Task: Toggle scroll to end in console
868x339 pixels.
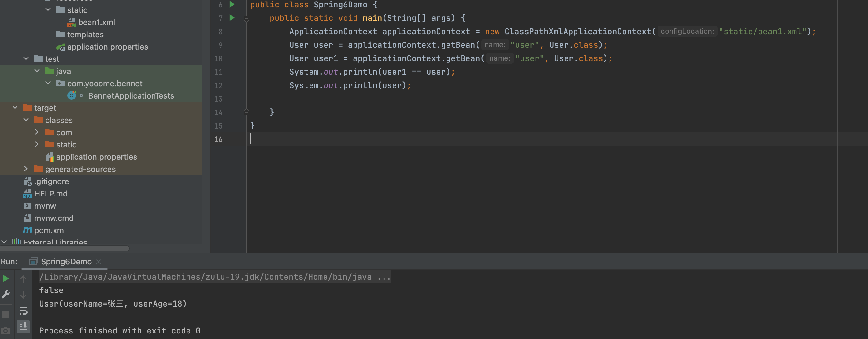Action: pos(23,326)
